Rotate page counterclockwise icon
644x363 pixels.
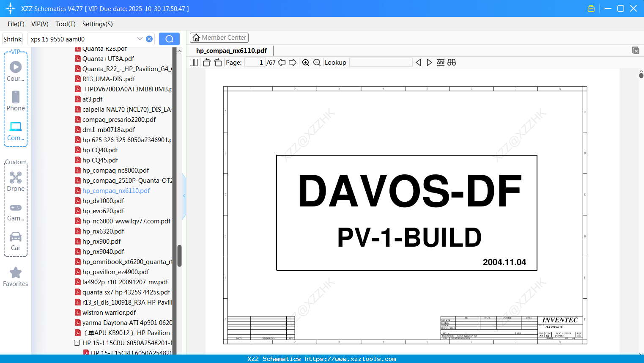pyautogui.click(x=207, y=63)
